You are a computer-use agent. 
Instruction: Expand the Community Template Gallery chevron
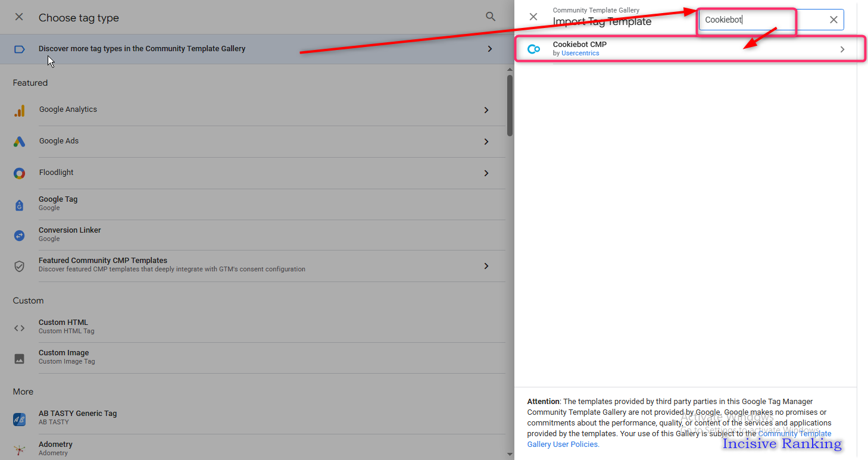pos(490,49)
